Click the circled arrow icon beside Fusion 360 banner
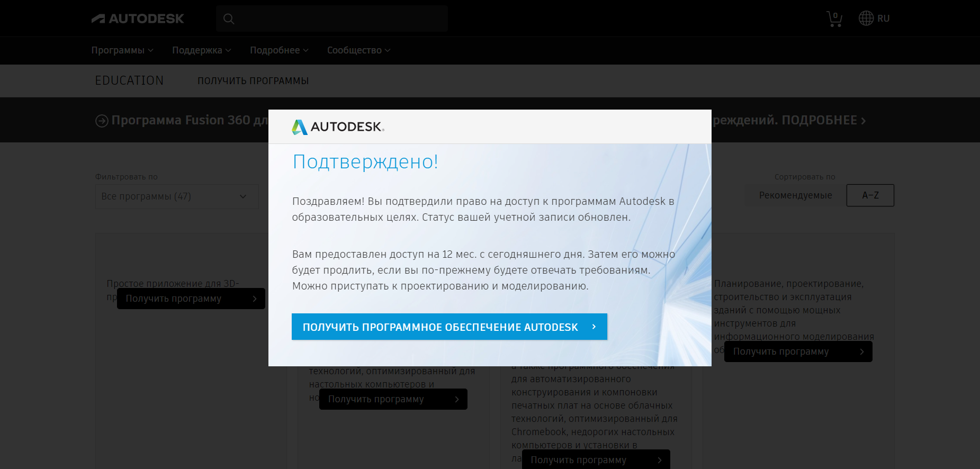 (x=102, y=121)
